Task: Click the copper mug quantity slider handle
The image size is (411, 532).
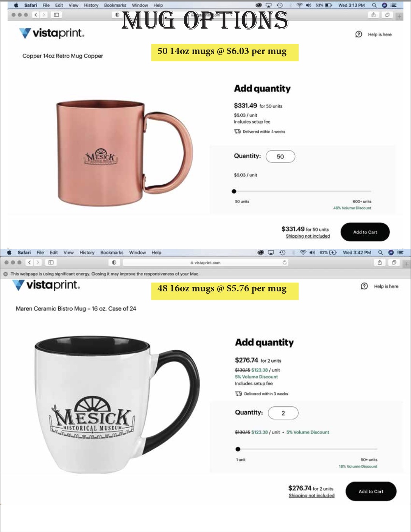Action: click(x=234, y=191)
